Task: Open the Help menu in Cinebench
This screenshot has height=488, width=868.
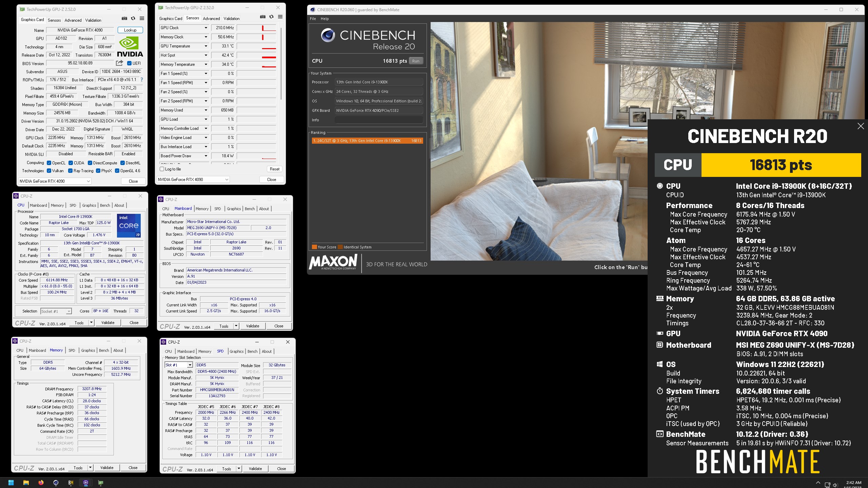Action: tap(325, 19)
